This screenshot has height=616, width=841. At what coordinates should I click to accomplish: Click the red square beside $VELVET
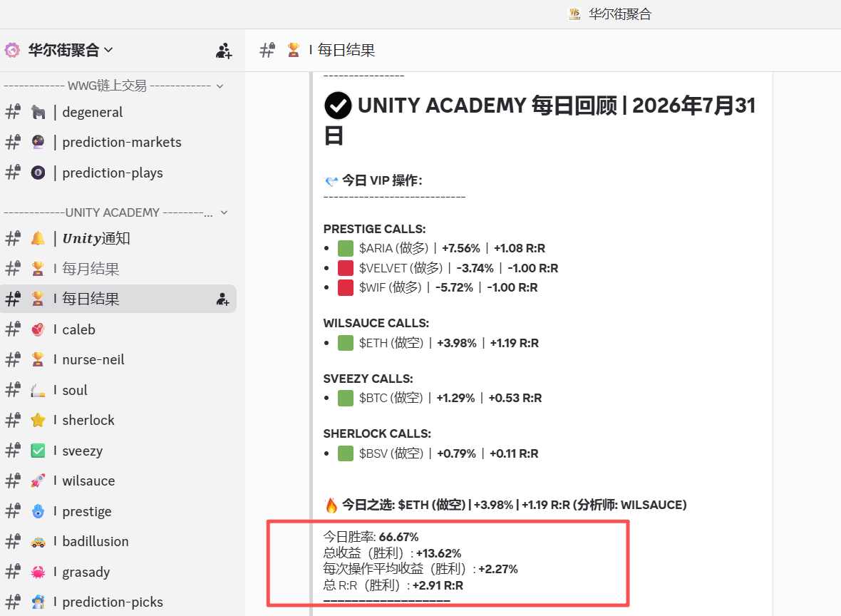point(346,268)
